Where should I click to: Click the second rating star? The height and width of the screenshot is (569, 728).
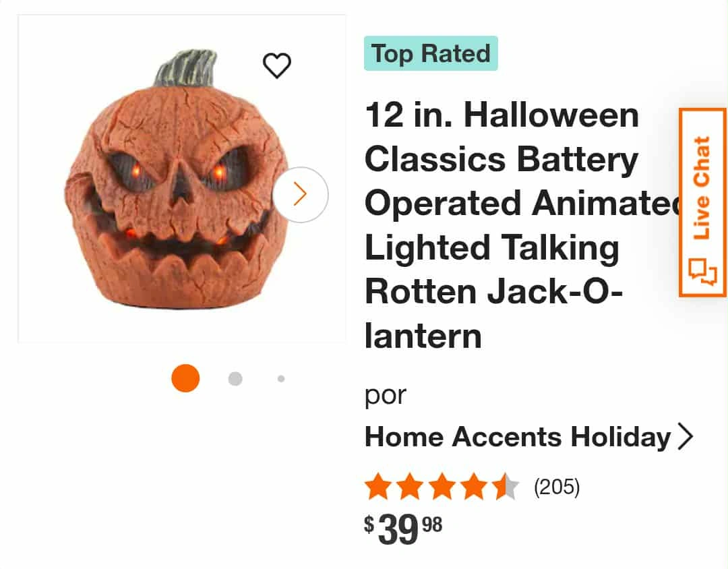(x=409, y=487)
